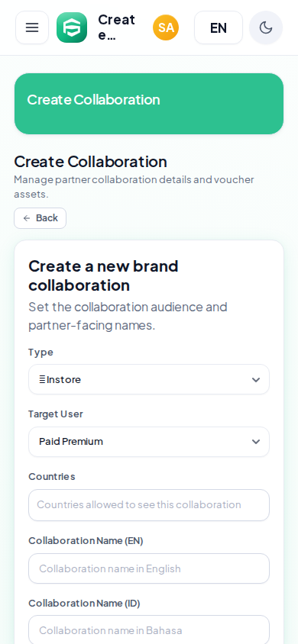Click the Collaboration name in English field
The width and height of the screenshot is (298, 644).
149,568
